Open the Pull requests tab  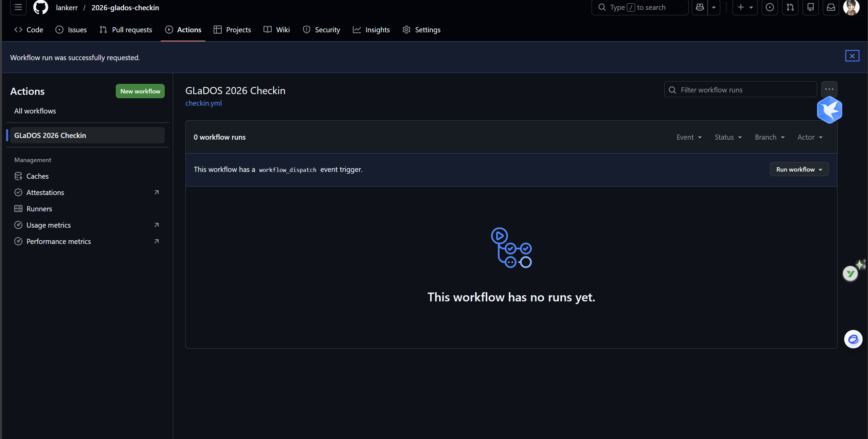pos(126,30)
